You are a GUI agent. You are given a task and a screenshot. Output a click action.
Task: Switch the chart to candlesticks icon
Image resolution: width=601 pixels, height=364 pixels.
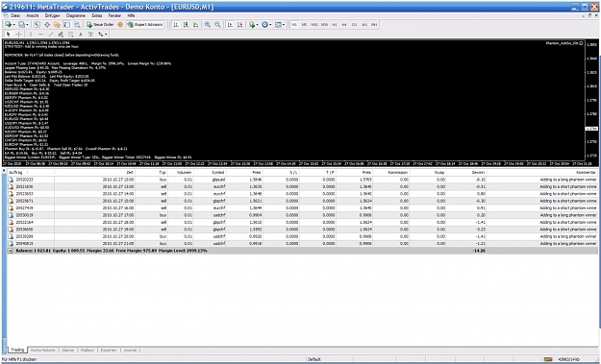pos(186,25)
